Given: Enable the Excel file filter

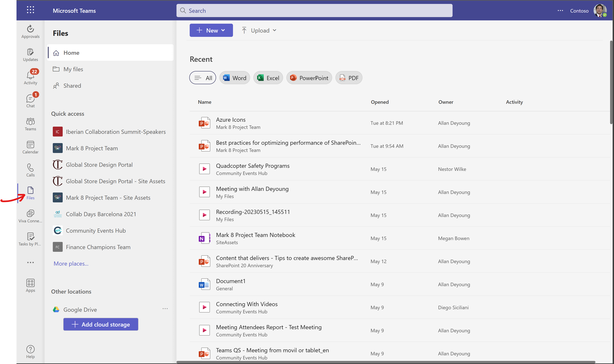Looking at the screenshot, I should pos(268,77).
